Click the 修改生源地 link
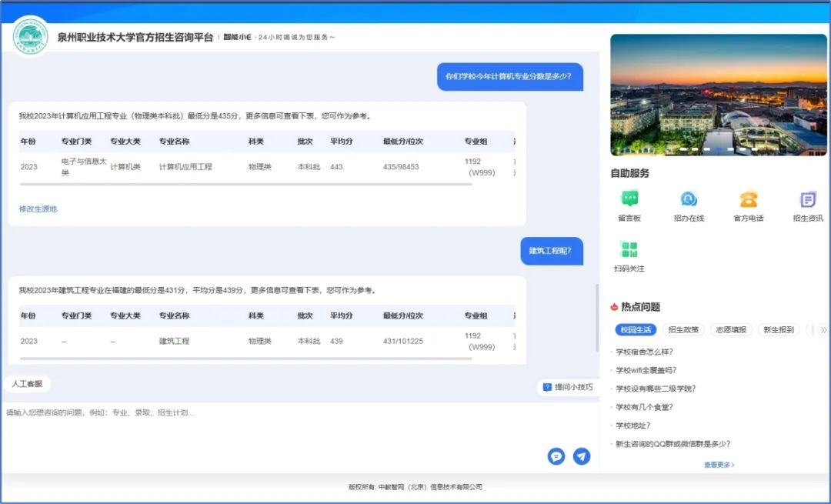Screen dimensions: 831x504 tap(38, 209)
